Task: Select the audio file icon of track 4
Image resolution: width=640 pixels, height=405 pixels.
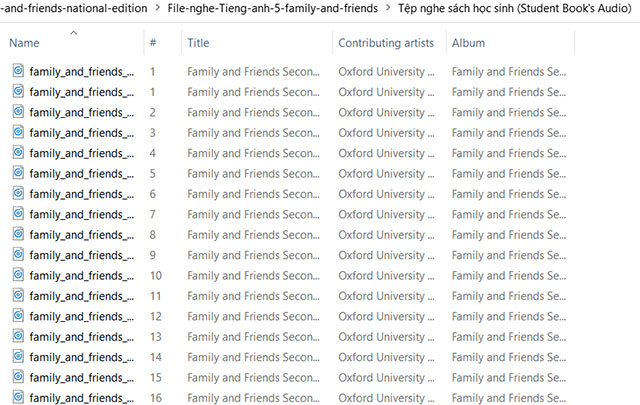Action: [x=19, y=153]
